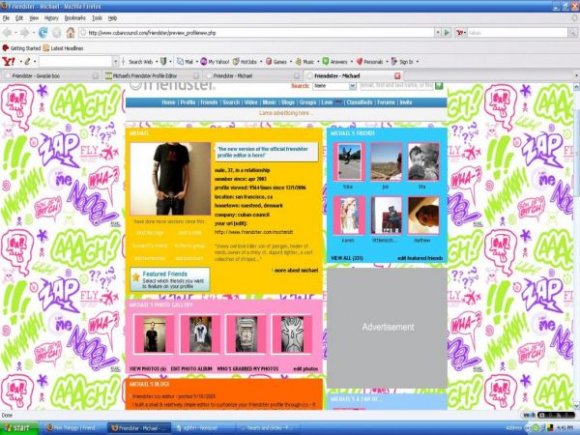Viewport: 580px width, 435px height.
Task: Close the active Friendster - Michael tab
Action: click(x=397, y=76)
